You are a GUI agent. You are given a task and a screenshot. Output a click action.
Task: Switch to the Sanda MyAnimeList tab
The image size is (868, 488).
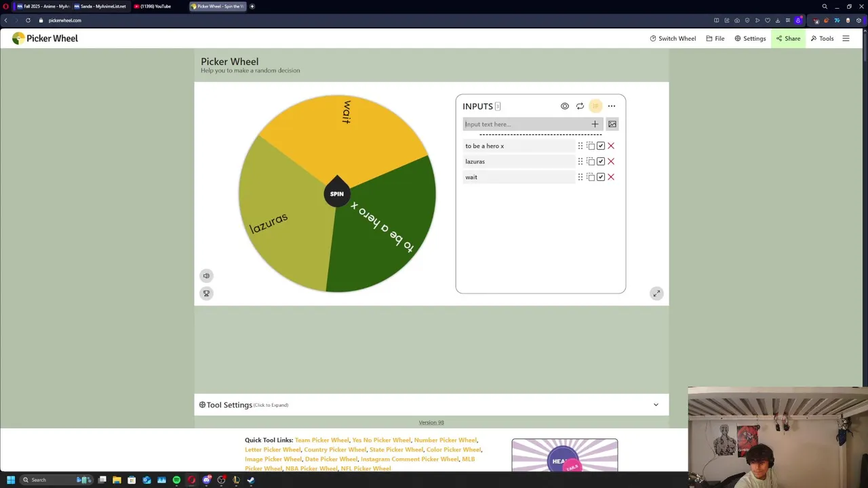coord(100,6)
